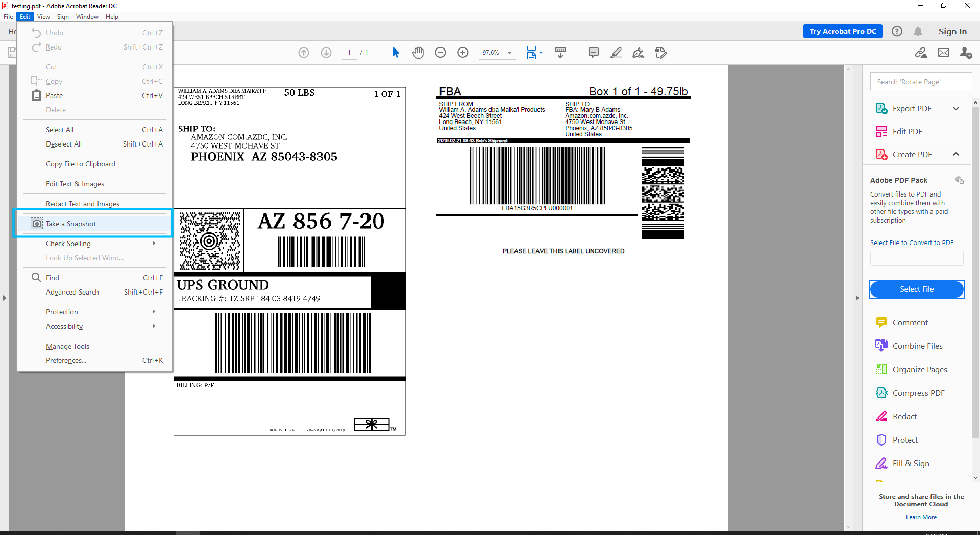This screenshot has height=535, width=980.
Task: Choose Select All in Edit menu
Action: click(x=94, y=130)
